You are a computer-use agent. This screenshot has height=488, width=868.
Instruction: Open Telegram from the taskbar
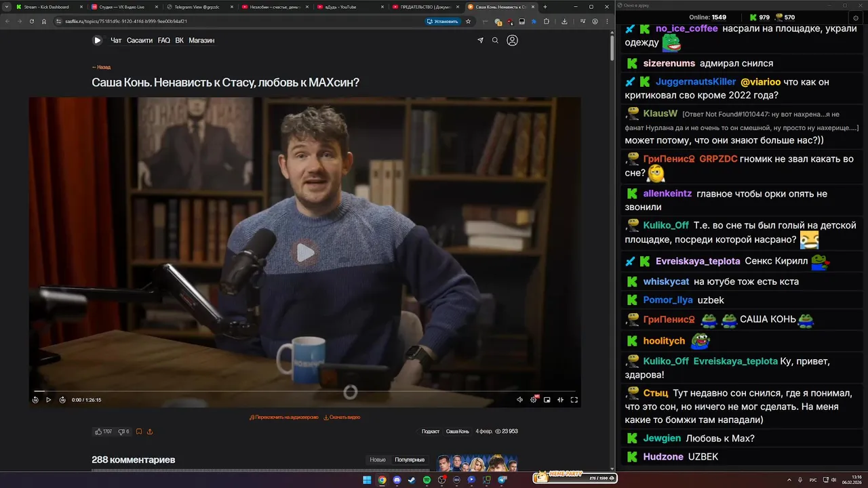502,480
